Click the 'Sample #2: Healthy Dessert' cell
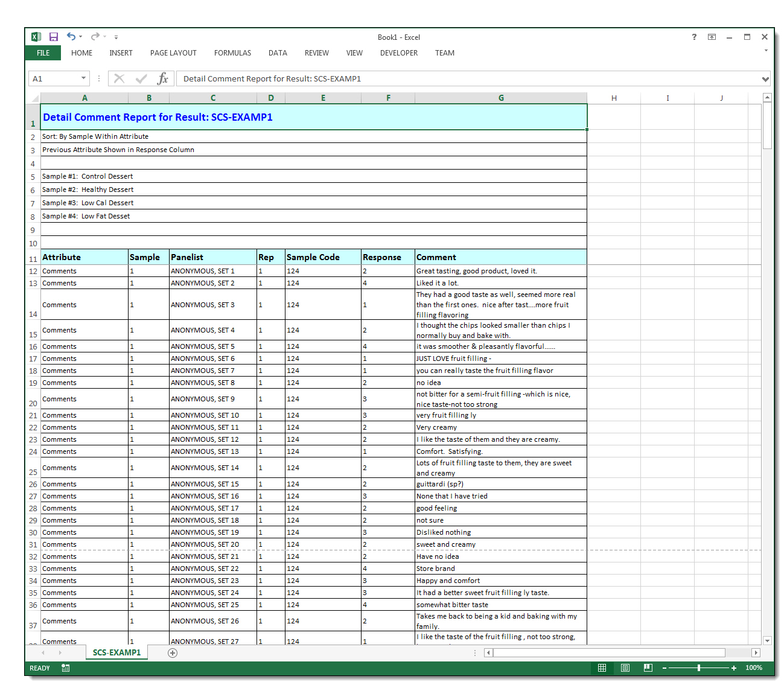The width and height of the screenshot is (784, 685). (314, 190)
